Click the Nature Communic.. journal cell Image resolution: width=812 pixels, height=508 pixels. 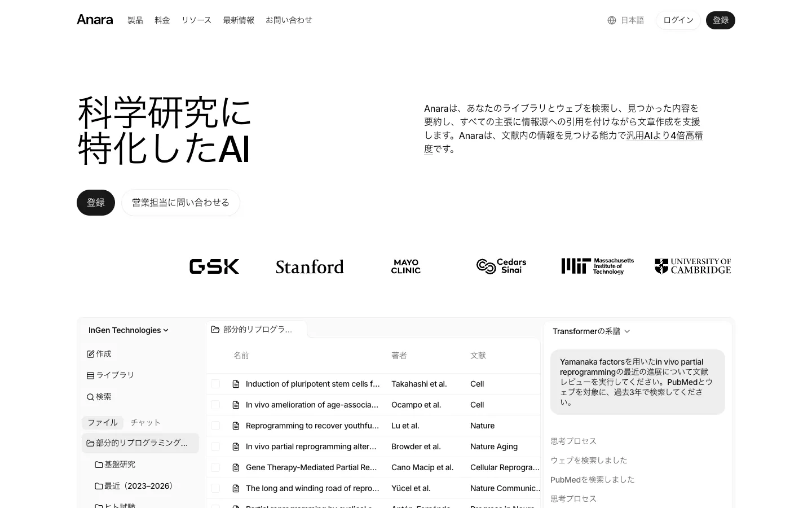click(x=505, y=488)
